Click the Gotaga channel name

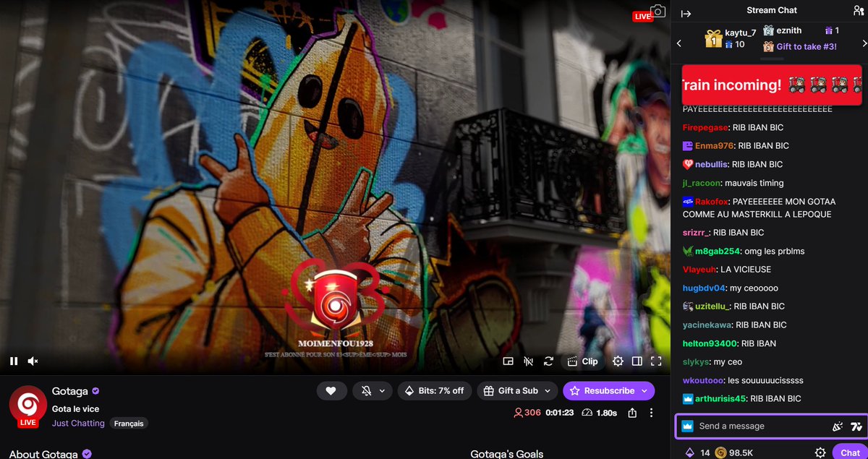point(69,391)
